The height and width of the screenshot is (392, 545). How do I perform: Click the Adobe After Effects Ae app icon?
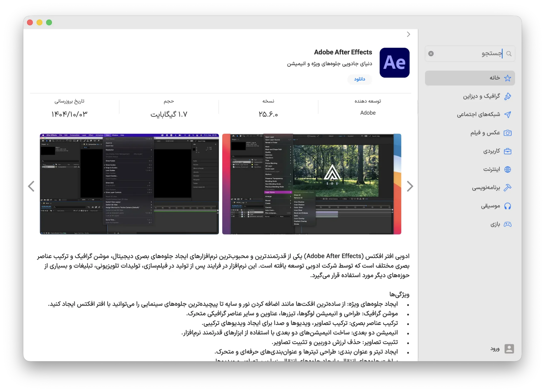point(394,63)
